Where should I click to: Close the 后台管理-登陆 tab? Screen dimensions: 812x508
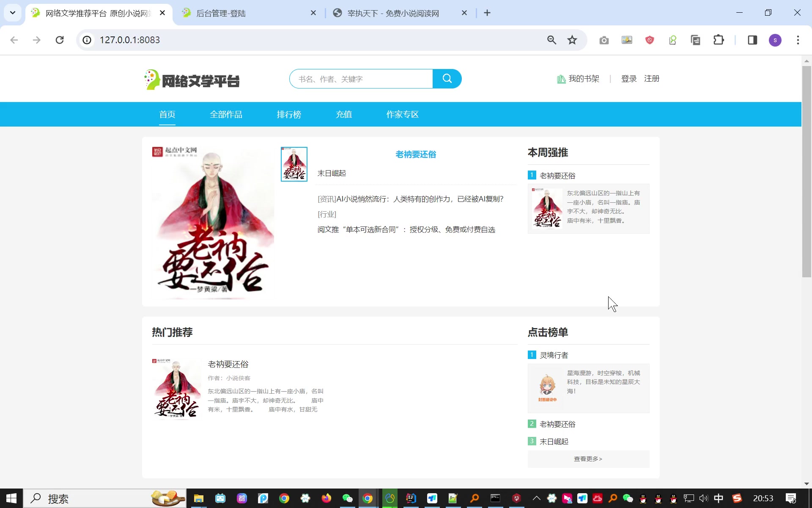click(313, 13)
